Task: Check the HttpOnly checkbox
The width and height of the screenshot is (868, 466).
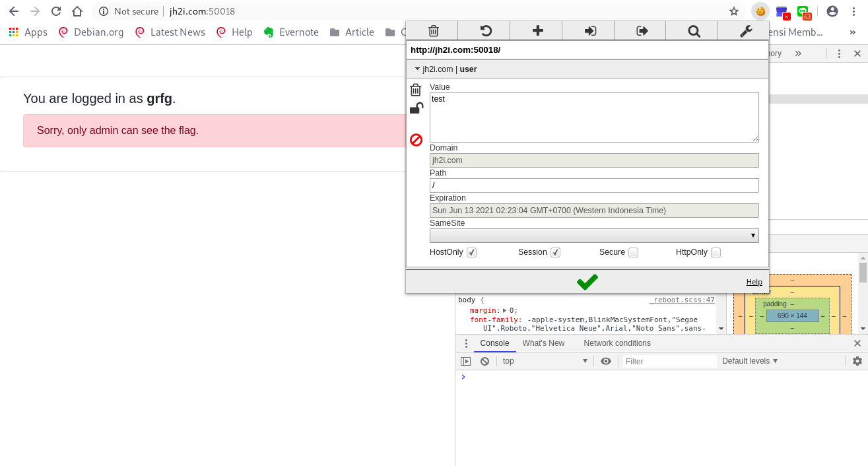Action: pyautogui.click(x=716, y=252)
